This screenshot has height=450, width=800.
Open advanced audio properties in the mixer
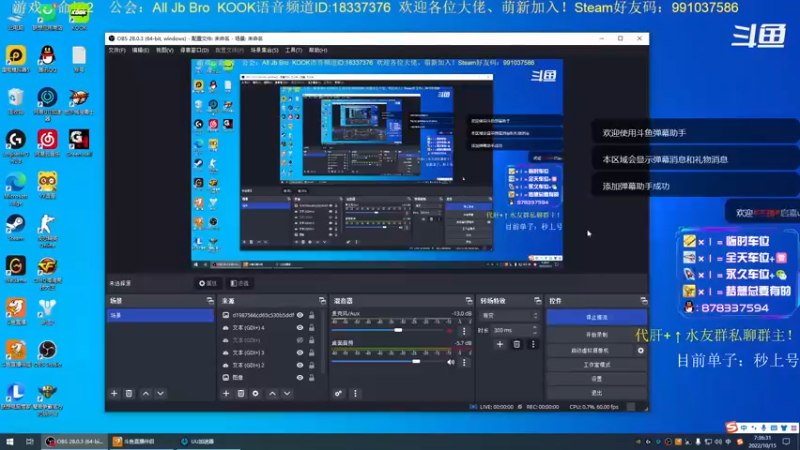pos(338,393)
